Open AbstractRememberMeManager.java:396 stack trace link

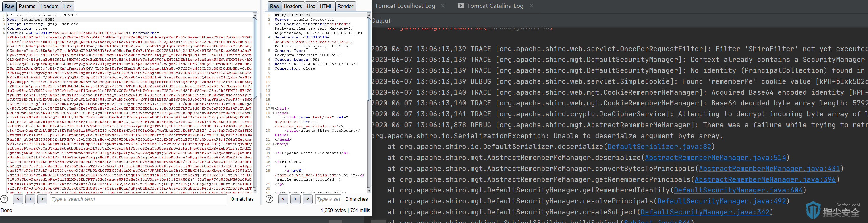click(x=765, y=179)
